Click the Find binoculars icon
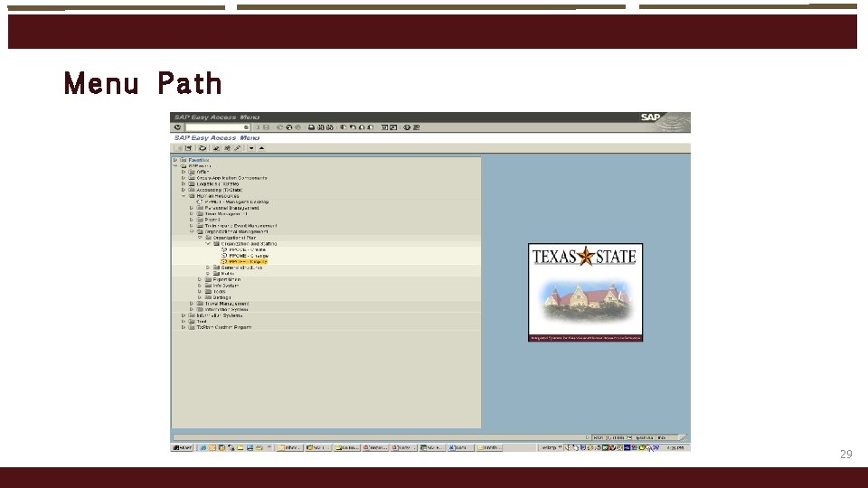Viewport: 868px width, 488px height. [320, 127]
